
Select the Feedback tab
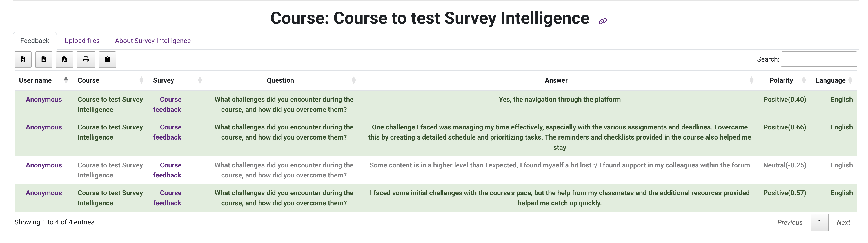(x=35, y=41)
